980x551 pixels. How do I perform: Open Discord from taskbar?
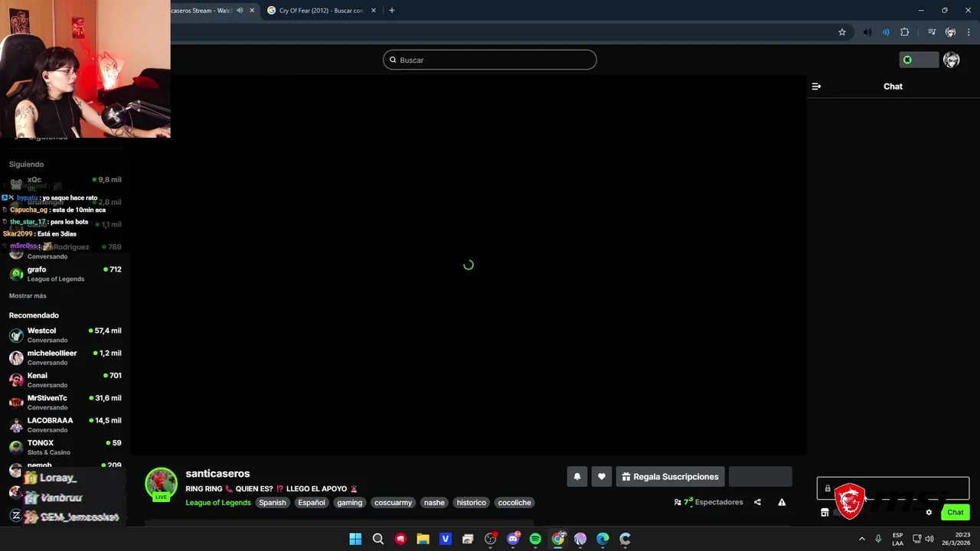[513, 539]
